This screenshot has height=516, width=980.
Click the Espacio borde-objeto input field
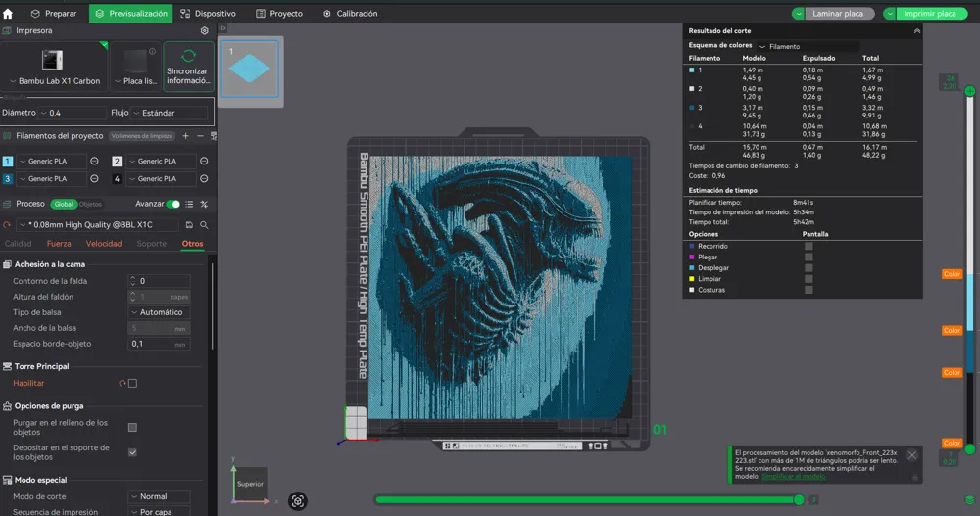pos(160,344)
